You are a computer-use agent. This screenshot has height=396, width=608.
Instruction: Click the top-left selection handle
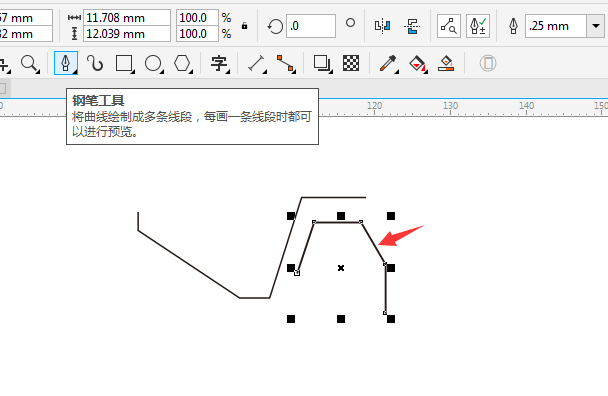coord(291,216)
